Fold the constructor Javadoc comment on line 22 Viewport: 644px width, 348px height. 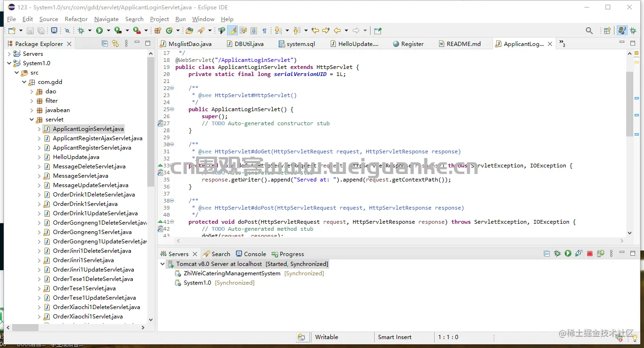pos(172,88)
